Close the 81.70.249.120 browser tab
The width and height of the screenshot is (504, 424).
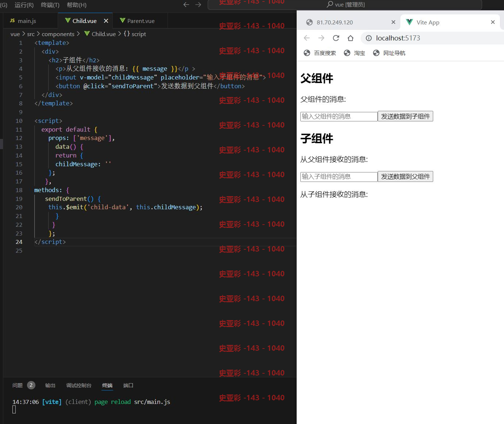point(393,22)
